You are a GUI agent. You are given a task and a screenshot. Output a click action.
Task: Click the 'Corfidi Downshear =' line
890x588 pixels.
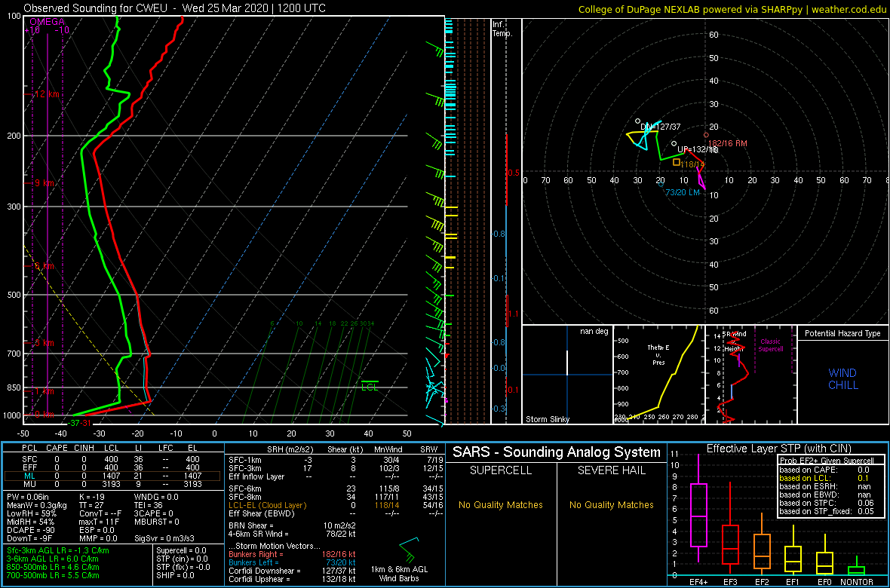pyautogui.click(x=293, y=571)
